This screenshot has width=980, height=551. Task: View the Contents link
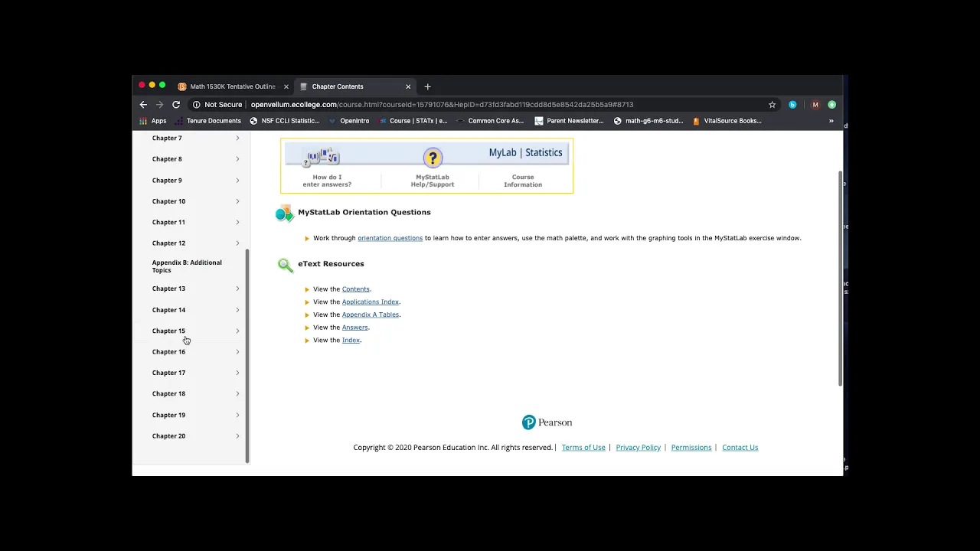355,289
